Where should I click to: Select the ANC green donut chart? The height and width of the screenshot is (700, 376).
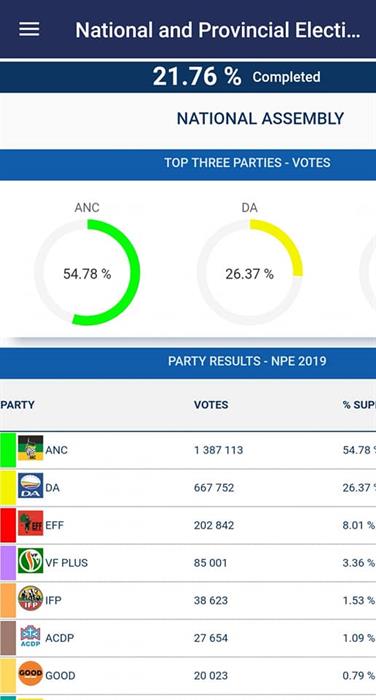87,272
